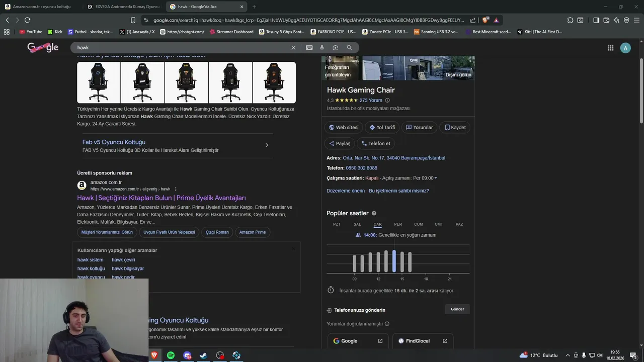The height and width of the screenshot is (362, 644).
Task: Select the highlighted 14:00 bar in chart
Action: (394, 261)
